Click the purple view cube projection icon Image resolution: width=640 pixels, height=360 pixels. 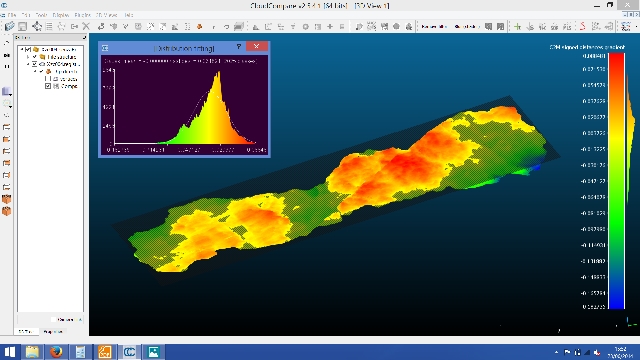6,91
